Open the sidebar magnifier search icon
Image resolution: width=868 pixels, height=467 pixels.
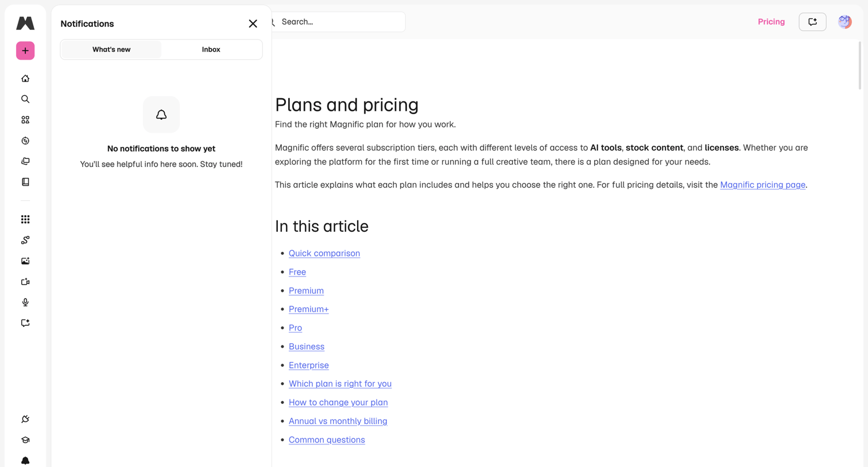25,99
